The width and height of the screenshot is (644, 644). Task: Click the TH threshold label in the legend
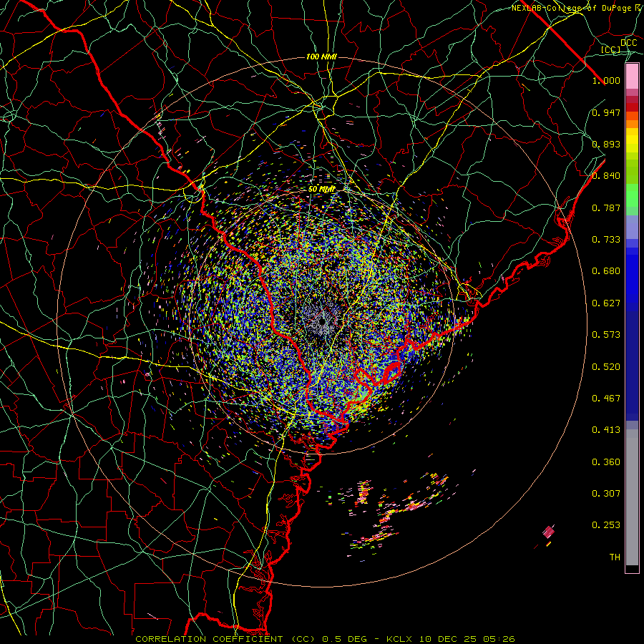coord(615,557)
